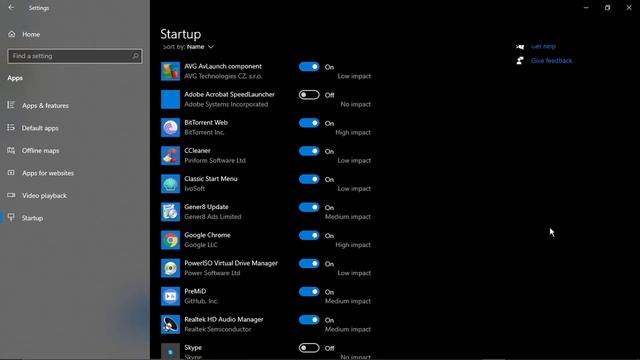Click the magnifier icon in search box

135,56
